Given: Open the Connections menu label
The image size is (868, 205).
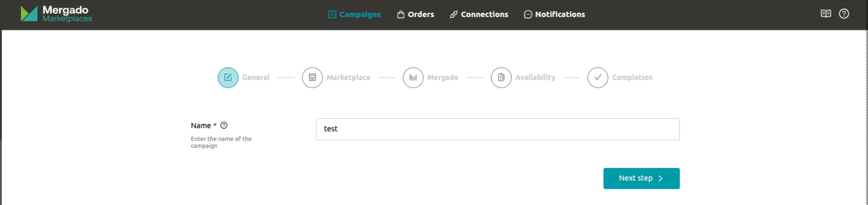Looking at the screenshot, I should tap(484, 14).
